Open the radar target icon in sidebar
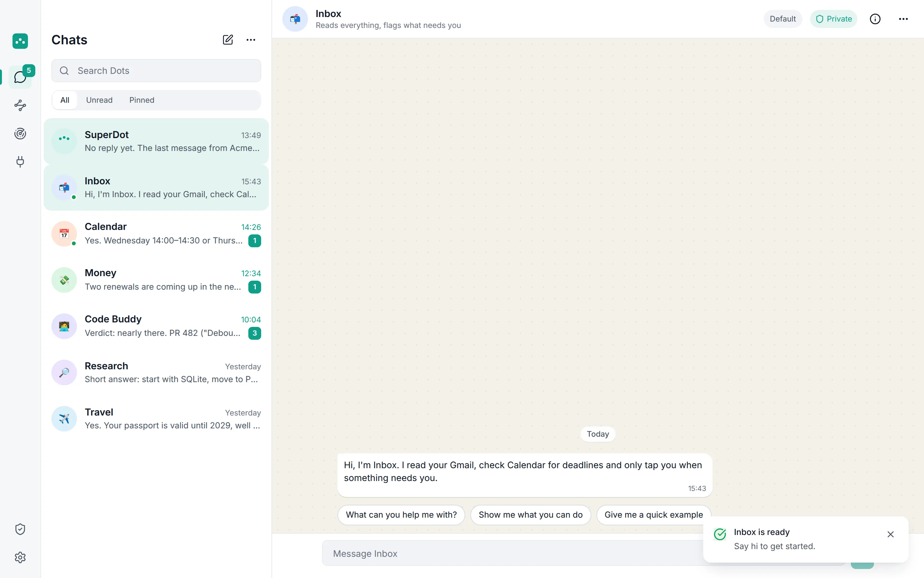Viewport: 924px width, 578px height. pos(20,133)
